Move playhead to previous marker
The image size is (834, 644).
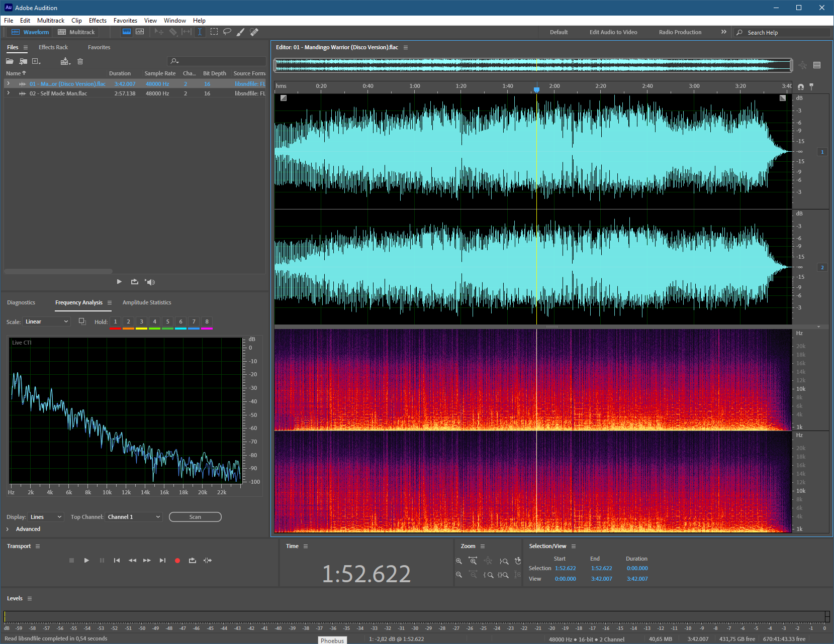(117, 560)
